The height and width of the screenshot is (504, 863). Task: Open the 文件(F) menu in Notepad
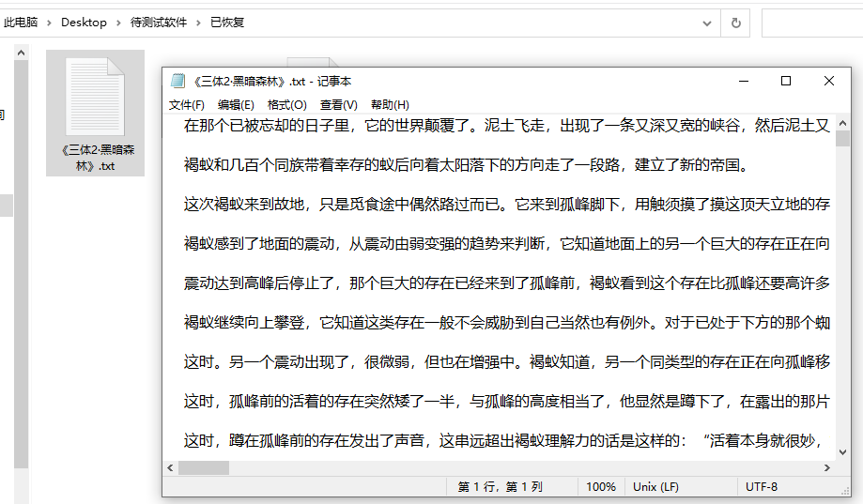coord(186,104)
